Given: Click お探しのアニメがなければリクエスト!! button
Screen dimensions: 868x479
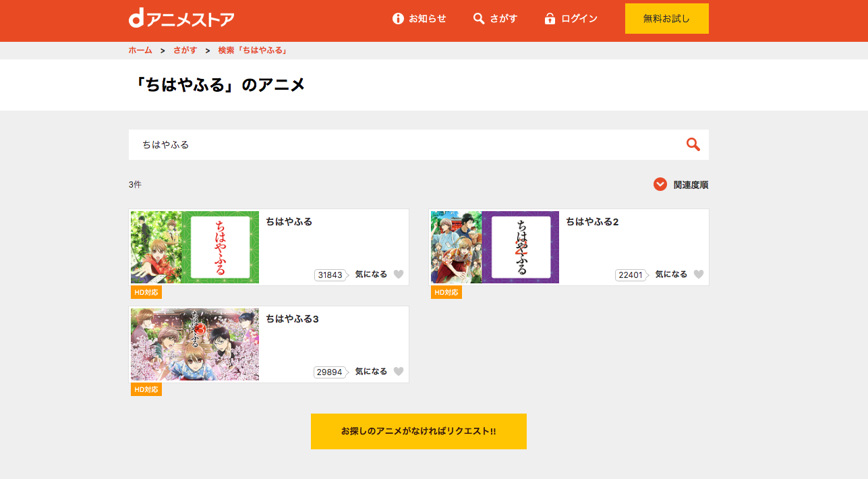Looking at the screenshot, I should click(419, 431).
